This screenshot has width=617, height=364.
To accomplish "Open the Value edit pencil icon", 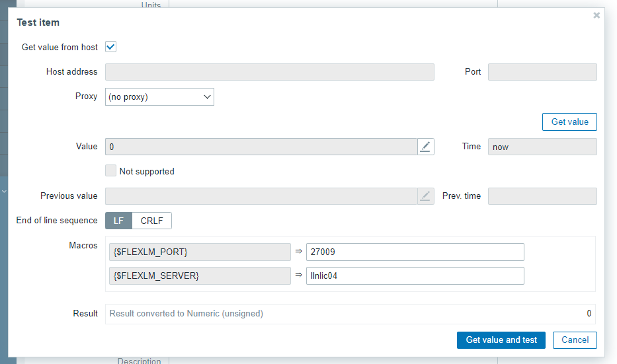I will pyautogui.click(x=426, y=147).
